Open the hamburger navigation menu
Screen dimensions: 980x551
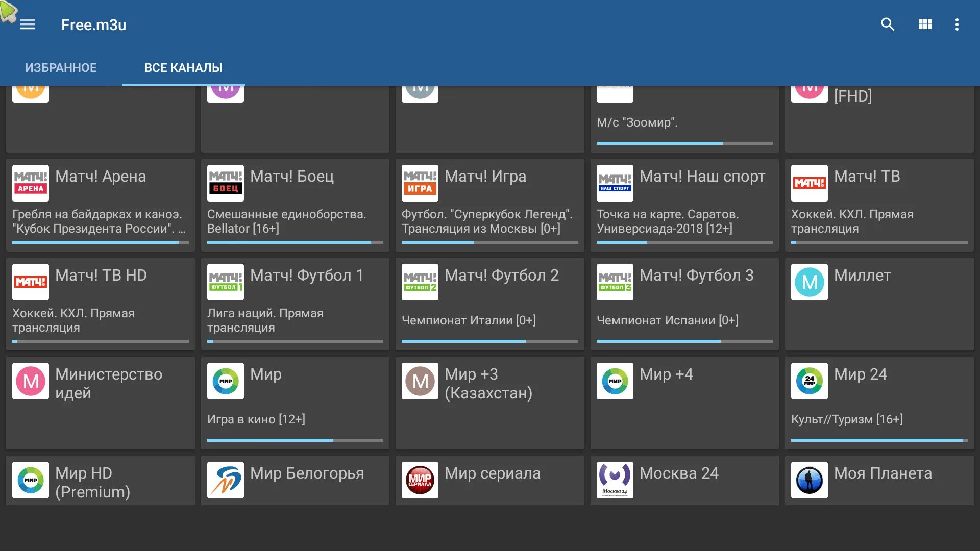[x=28, y=24]
